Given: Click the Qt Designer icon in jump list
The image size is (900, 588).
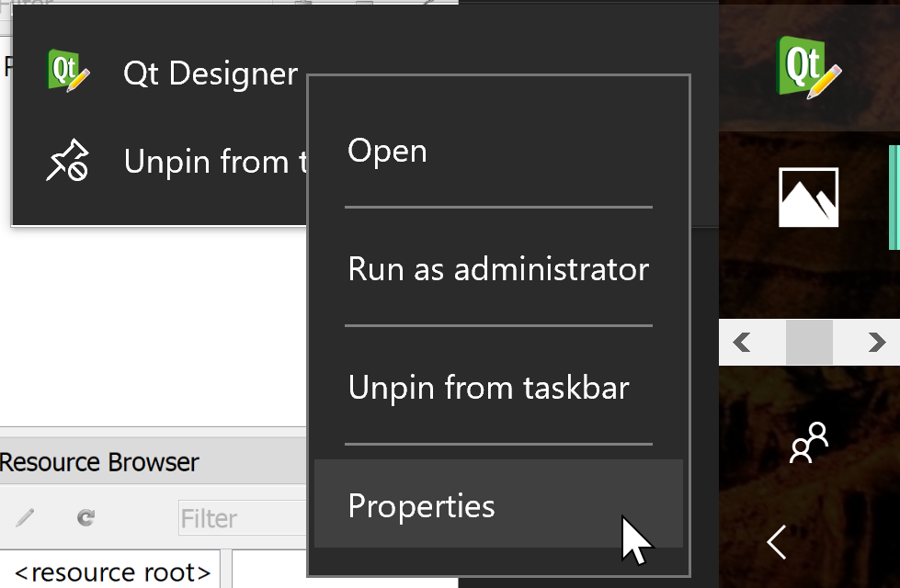Looking at the screenshot, I should (x=68, y=71).
